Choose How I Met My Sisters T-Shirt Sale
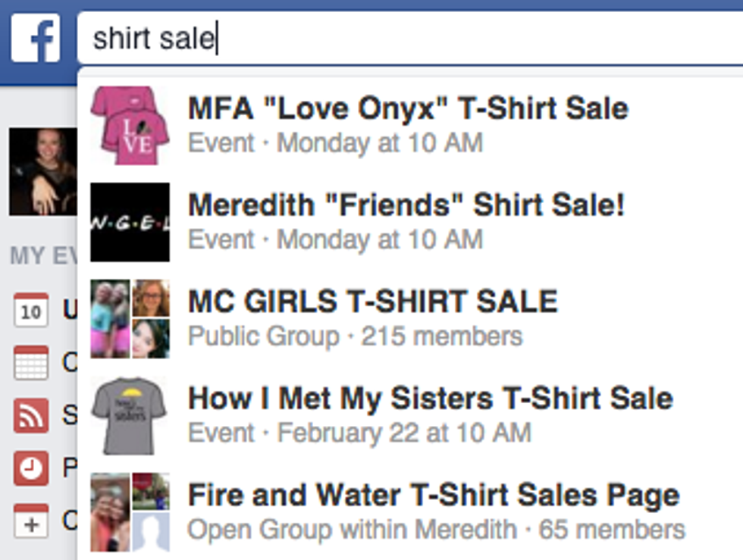743x560 pixels. (x=430, y=398)
